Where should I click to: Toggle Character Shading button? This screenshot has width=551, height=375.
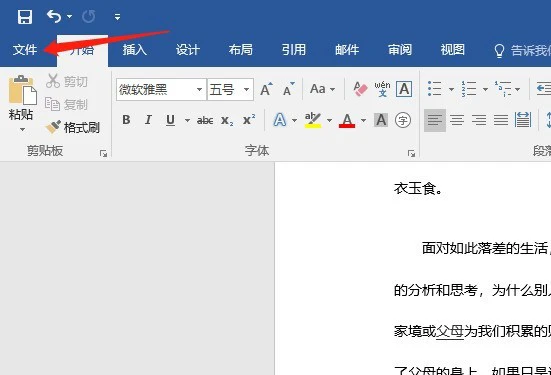tap(381, 120)
